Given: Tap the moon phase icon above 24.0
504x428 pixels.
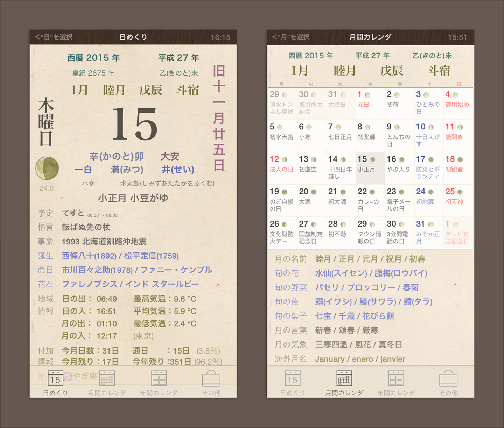Looking at the screenshot, I should 47,168.
